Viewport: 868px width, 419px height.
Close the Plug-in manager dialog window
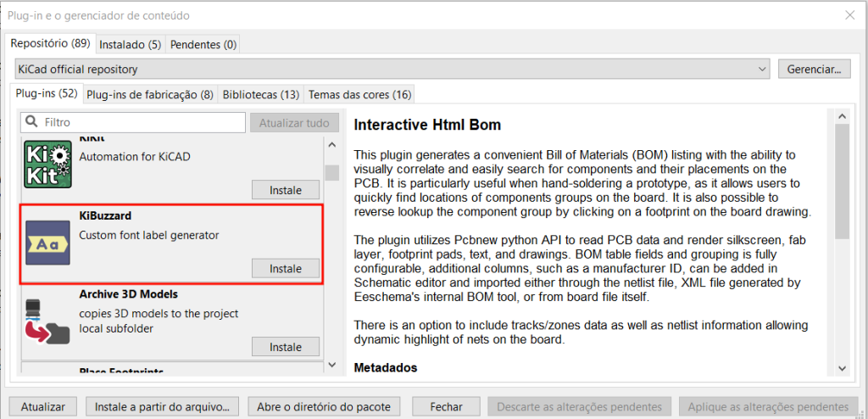click(849, 15)
